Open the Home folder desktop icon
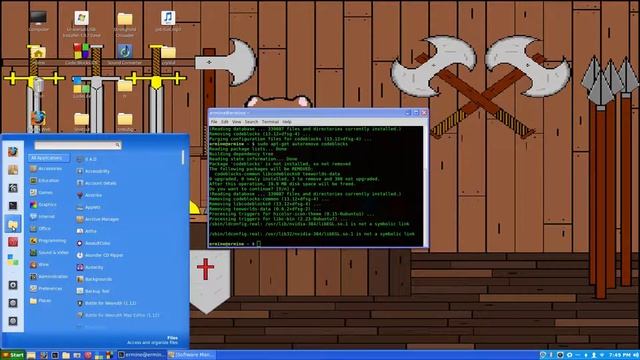 39,55
